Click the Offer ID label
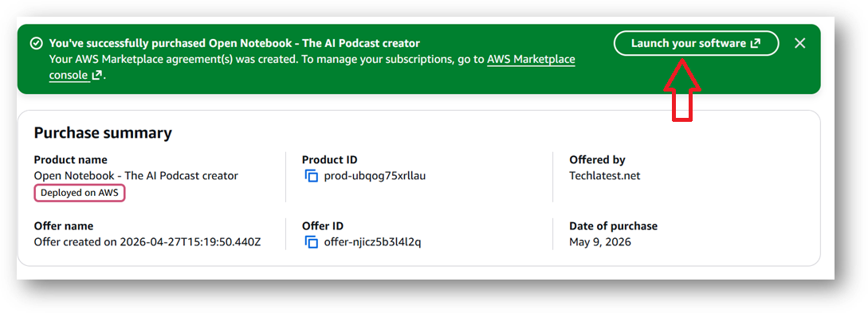The width and height of the screenshot is (868, 313). [x=323, y=226]
